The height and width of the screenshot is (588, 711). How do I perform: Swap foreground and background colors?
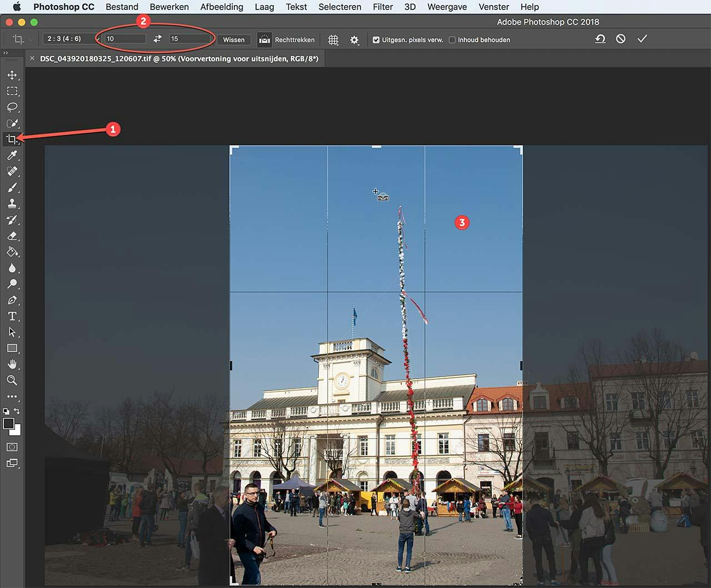pyautogui.click(x=17, y=411)
